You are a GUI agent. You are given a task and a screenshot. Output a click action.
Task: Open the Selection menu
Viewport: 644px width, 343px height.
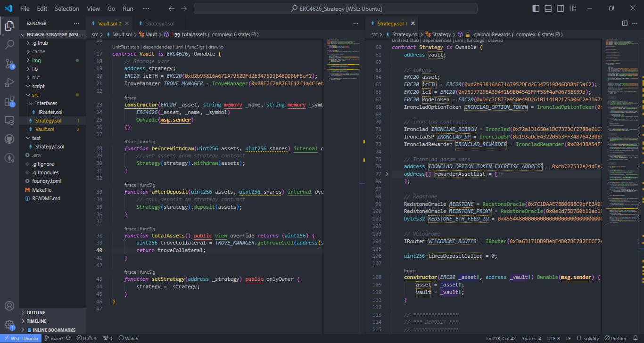coord(67,8)
